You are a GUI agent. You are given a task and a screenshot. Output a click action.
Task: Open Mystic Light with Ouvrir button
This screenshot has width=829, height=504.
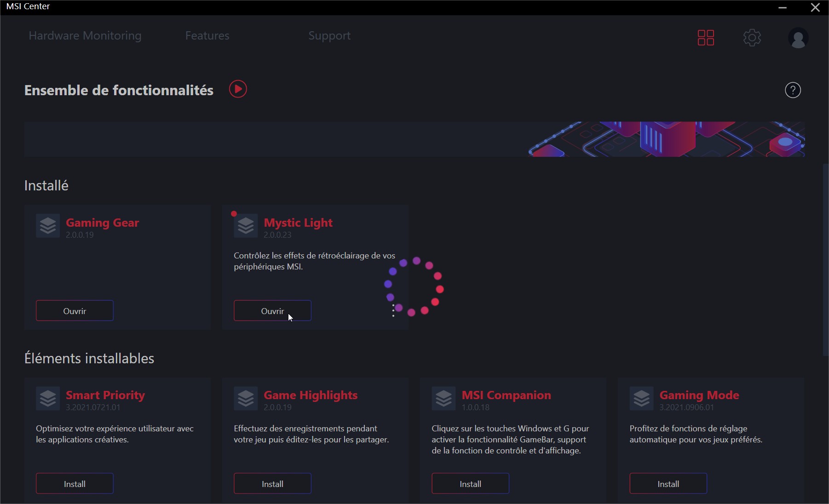272,311
